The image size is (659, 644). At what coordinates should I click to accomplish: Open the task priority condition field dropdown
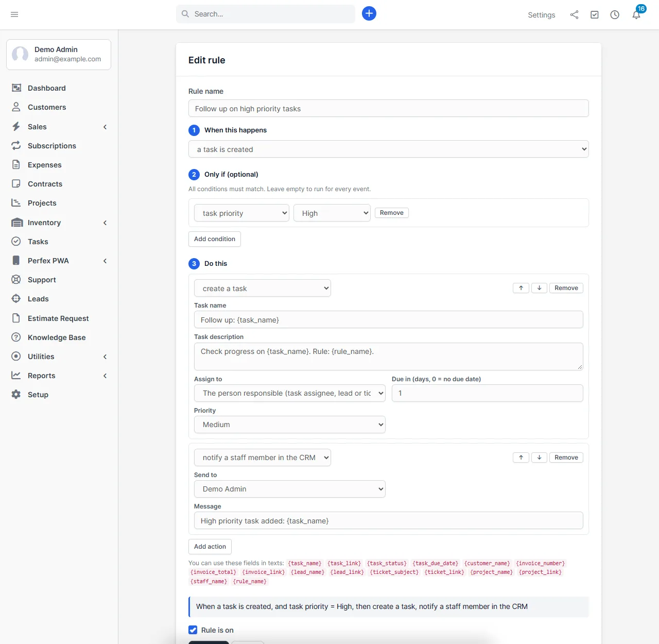click(x=241, y=213)
